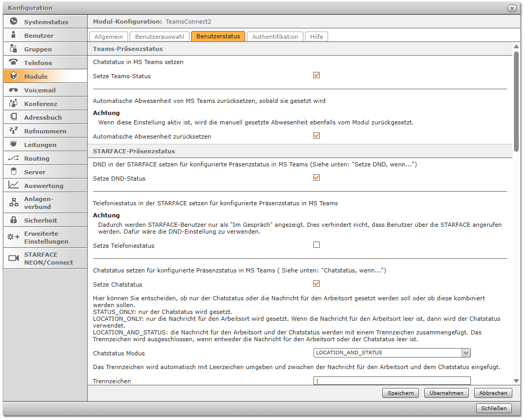The width and height of the screenshot is (525, 420).
Task: Disable the Setze DND-Status checkbox
Action: (317, 178)
